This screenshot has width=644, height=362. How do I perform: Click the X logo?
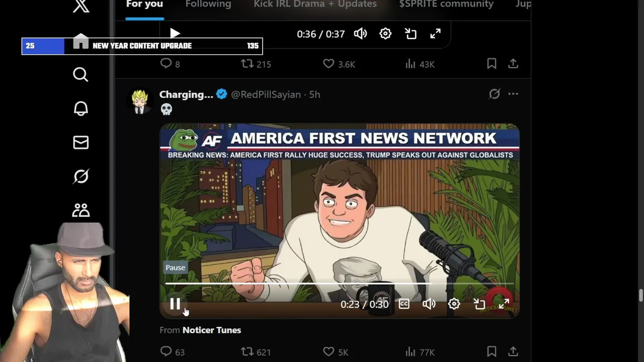click(80, 6)
